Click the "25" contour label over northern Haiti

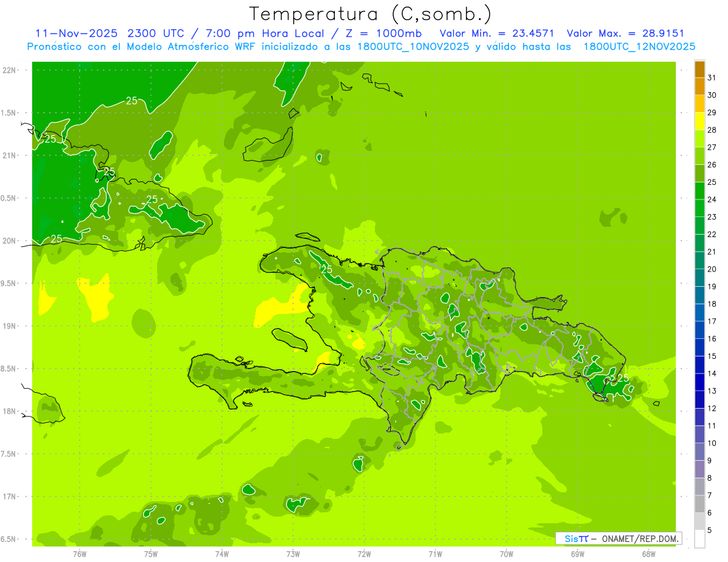click(326, 269)
